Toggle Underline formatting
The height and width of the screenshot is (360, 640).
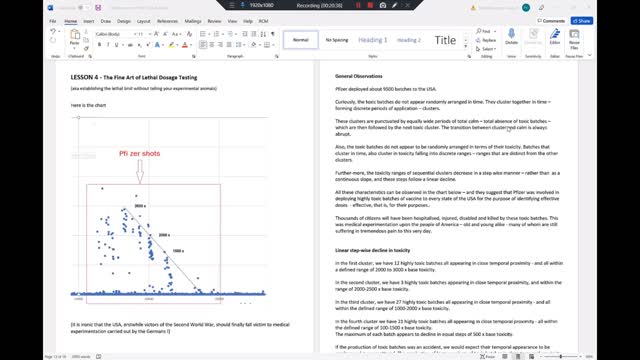click(x=116, y=45)
